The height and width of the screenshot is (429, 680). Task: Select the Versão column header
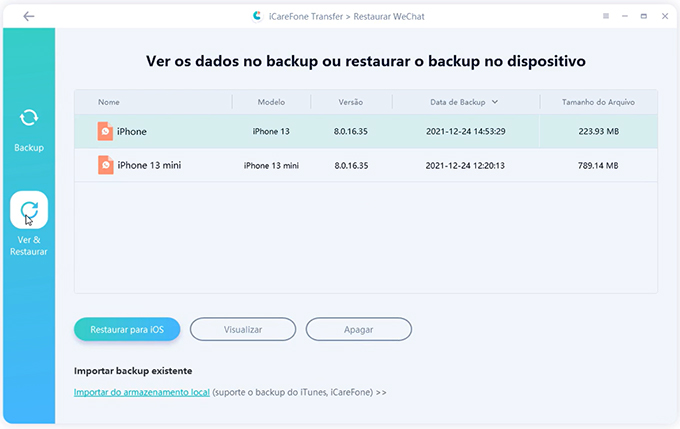tap(350, 102)
